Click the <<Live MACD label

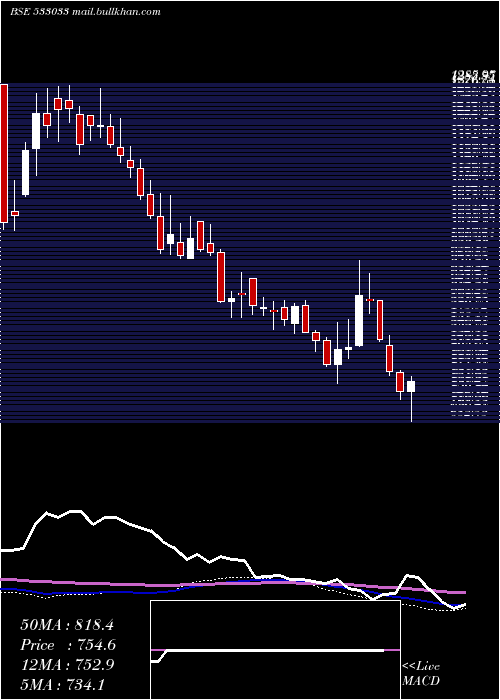click(x=421, y=673)
